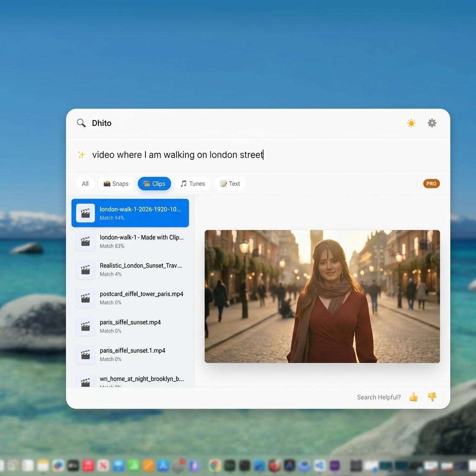476x476 pixels.
Task: Select wn_home_at_night_brooklyn_b... result
Action: 130,380
